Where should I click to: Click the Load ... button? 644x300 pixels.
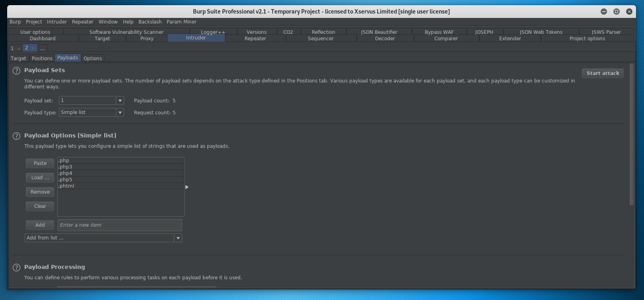pos(40,178)
